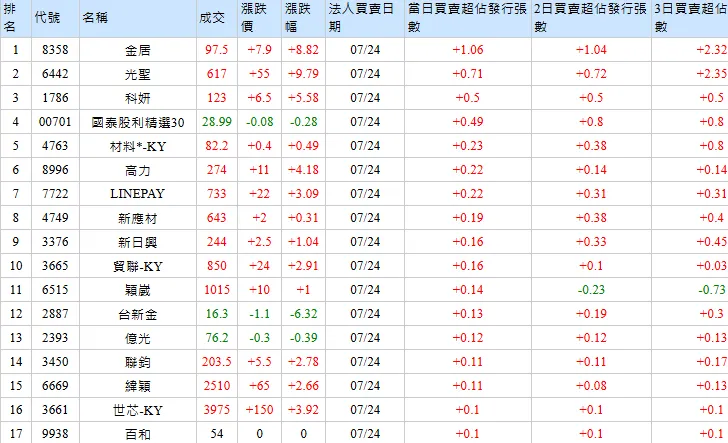Open stock 百和 from the list
The width and height of the screenshot is (728, 443).
pos(138,434)
